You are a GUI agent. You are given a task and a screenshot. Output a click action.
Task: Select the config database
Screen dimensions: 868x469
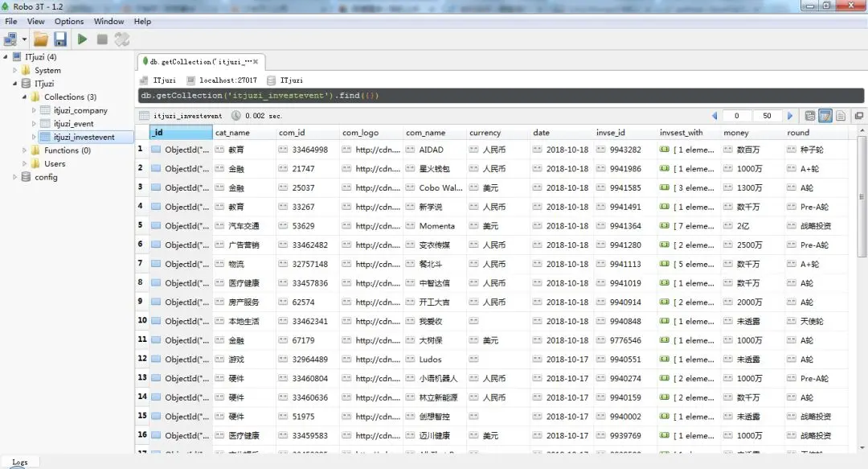click(46, 177)
